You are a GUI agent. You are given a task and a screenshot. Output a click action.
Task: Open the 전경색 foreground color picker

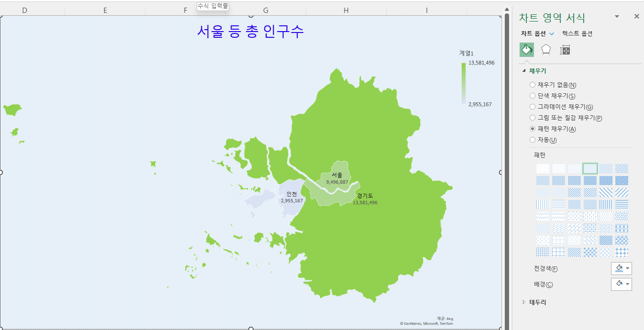click(622, 268)
